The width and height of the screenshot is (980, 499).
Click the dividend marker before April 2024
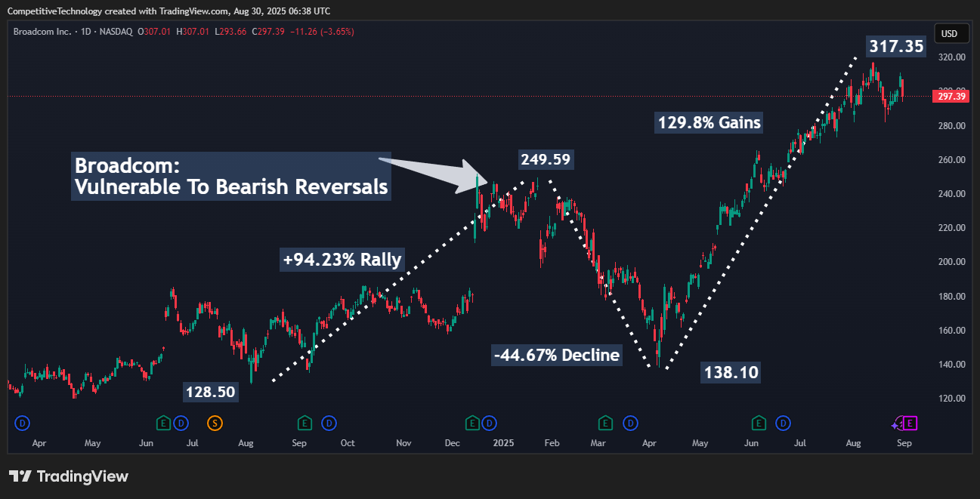click(21, 423)
